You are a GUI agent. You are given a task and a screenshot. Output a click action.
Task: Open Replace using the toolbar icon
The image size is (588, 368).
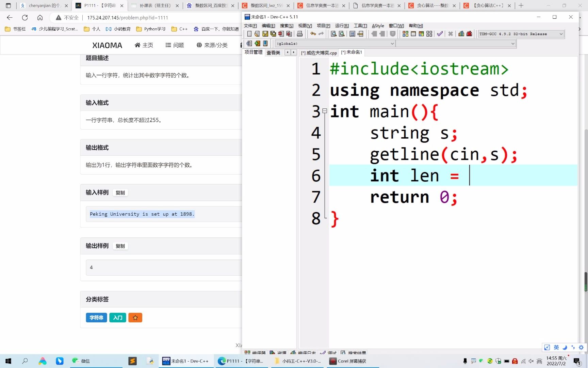(342, 34)
